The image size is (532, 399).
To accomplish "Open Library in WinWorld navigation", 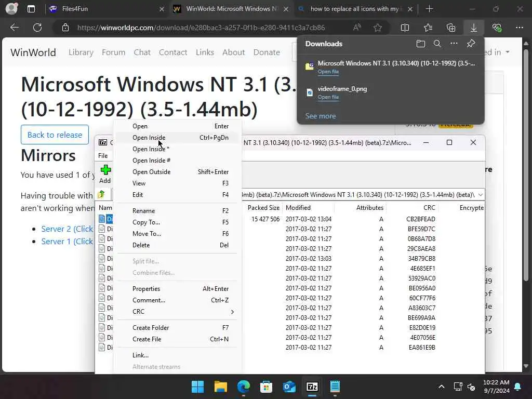I will 81,52.
